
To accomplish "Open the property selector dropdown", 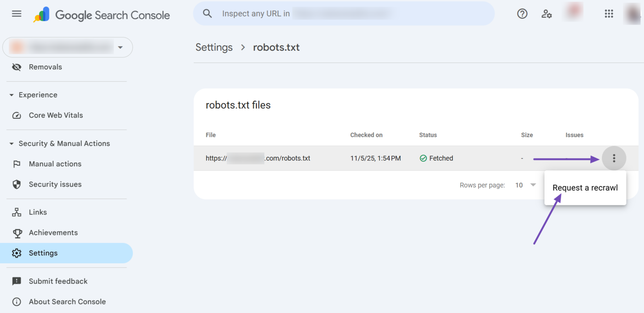I will coord(120,47).
